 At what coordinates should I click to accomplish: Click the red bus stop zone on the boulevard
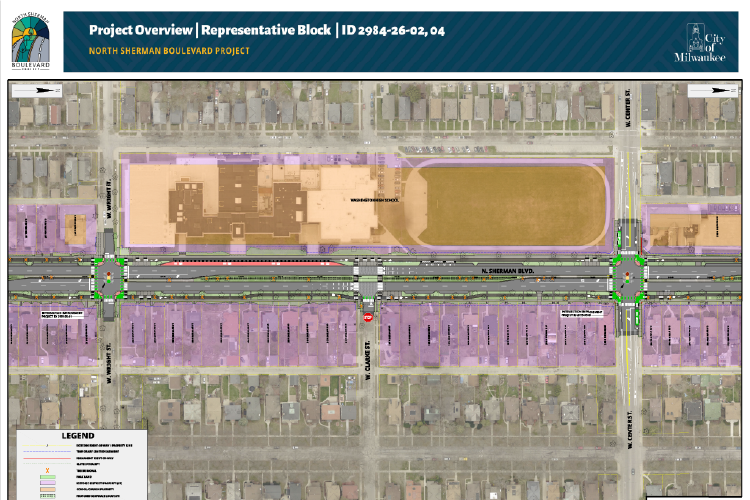pyautogui.click(x=252, y=263)
